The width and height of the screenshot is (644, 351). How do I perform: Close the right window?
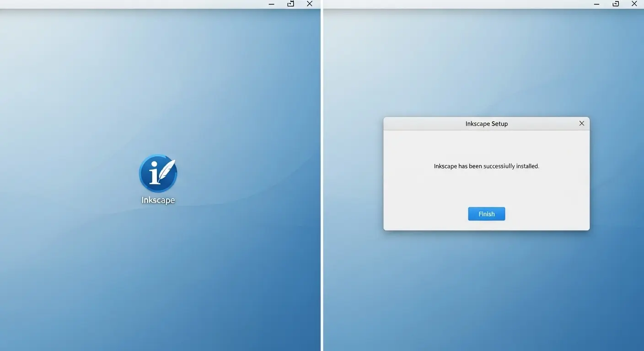pos(634,4)
